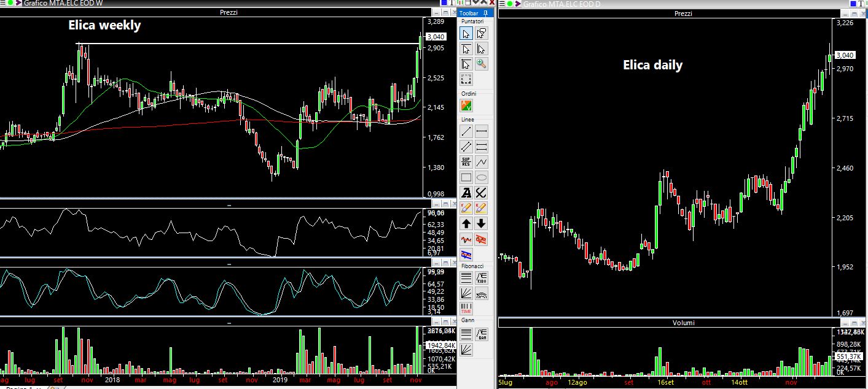Pin the floating Toolbar panel
Image resolution: width=868 pixels, height=389 pixels.
tap(485, 12)
